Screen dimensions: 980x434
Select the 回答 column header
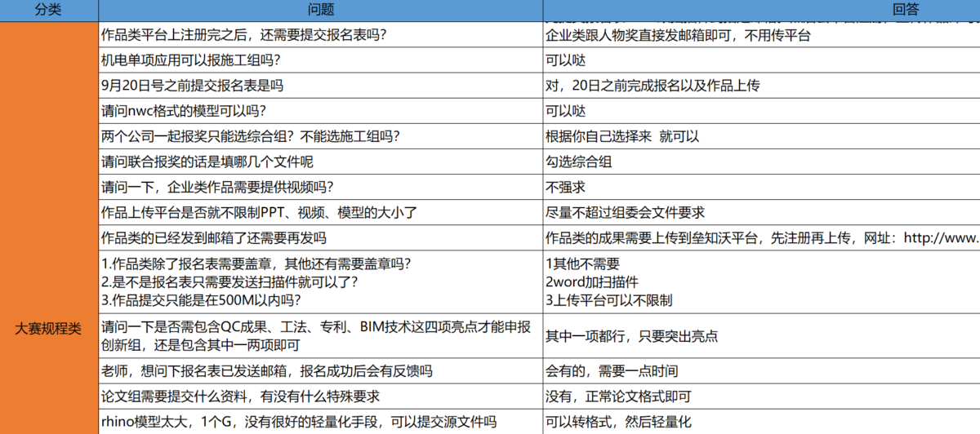[761, 10]
